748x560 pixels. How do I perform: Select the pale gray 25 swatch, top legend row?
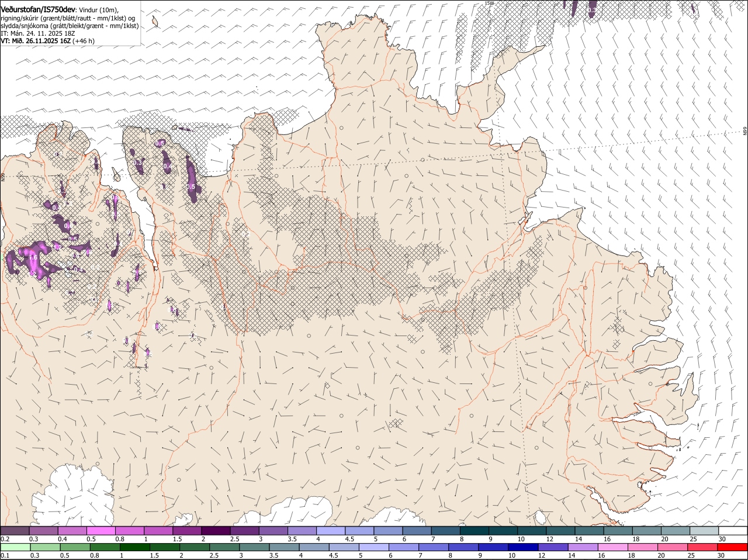[704, 530]
